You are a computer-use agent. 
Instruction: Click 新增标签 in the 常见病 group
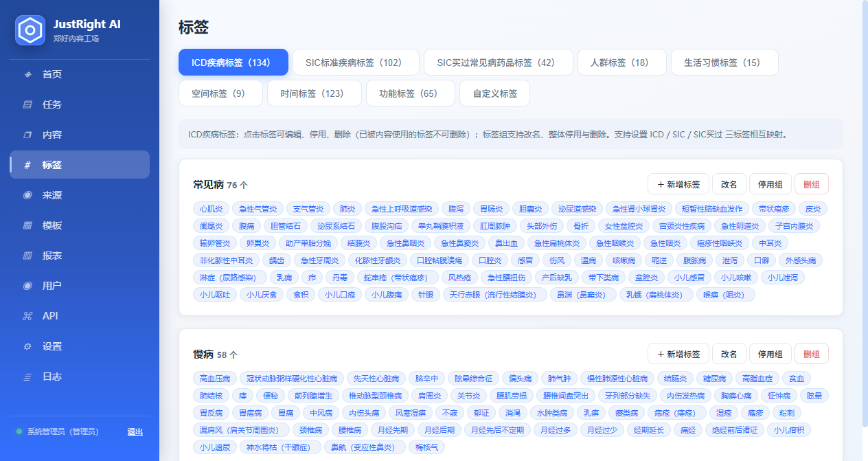pos(678,184)
